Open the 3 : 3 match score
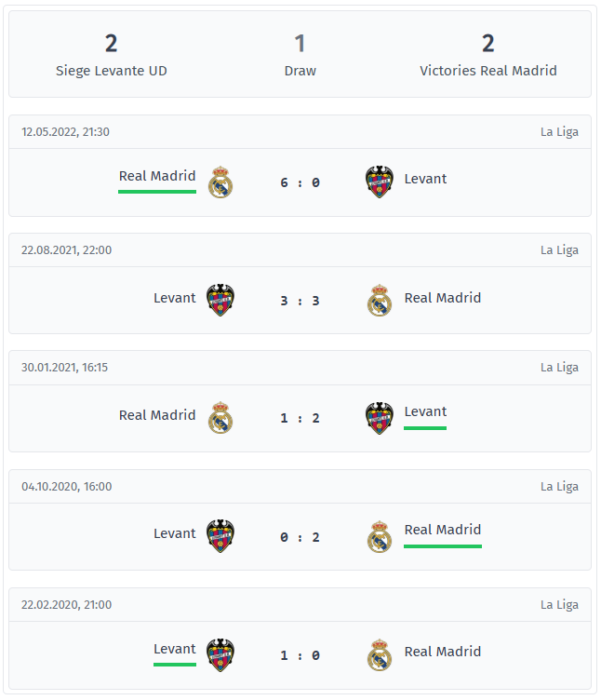Screen dimensions: 601x700 coord(300,301)
